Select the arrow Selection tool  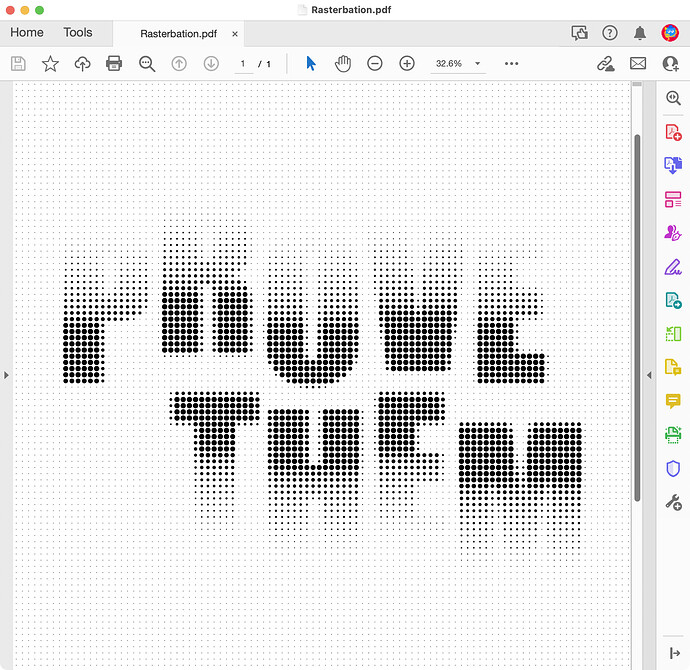coord(311,64)
